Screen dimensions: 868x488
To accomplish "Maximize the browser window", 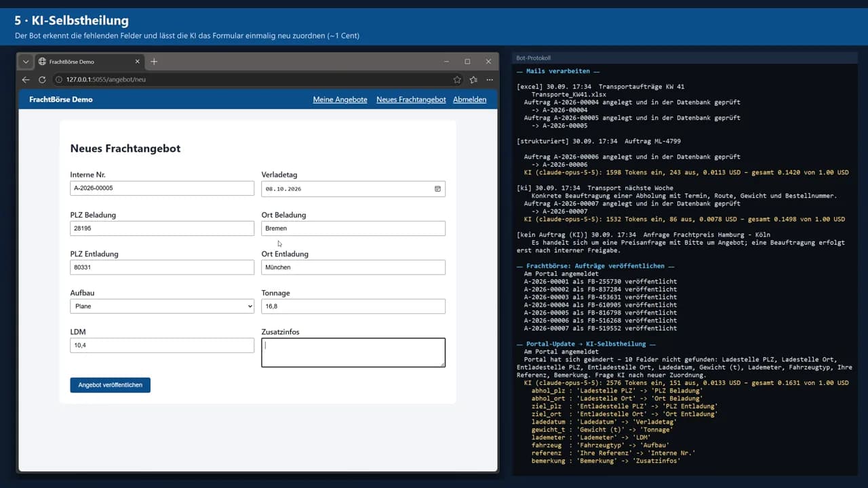I will 467,62.
